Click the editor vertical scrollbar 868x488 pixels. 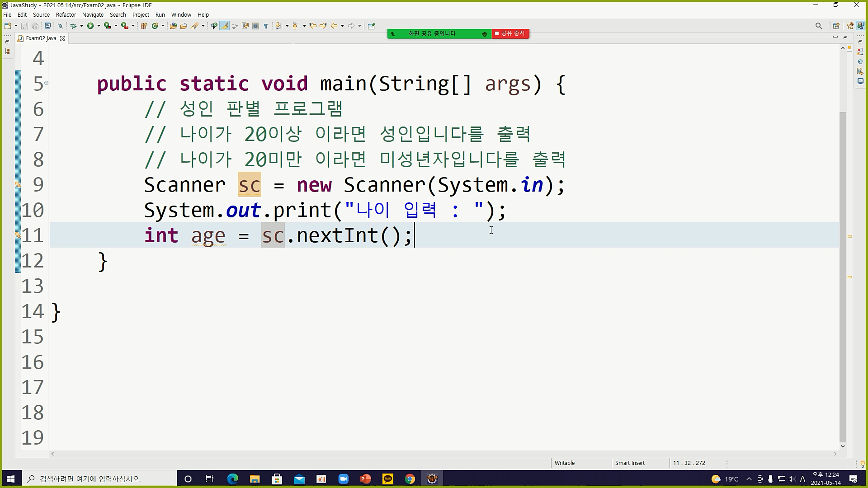(842, 271)
